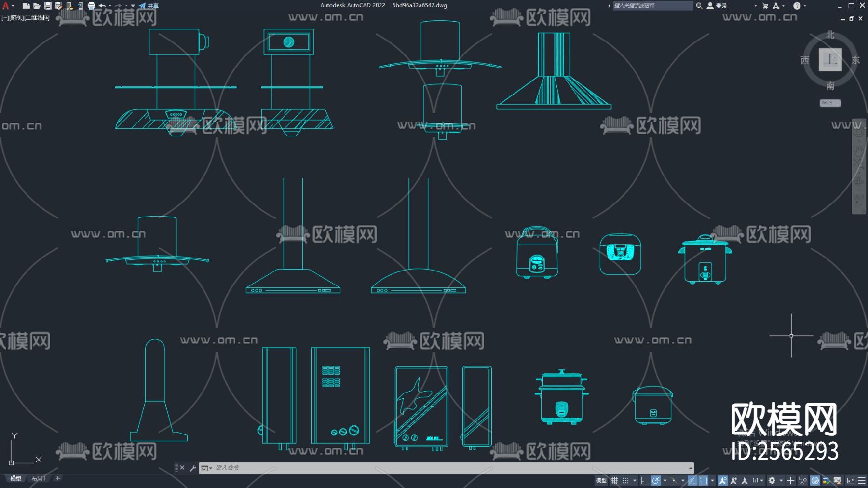Click 东 east on the ViewCube compass
Screen dimensions: 868x488
click(855, 60)
